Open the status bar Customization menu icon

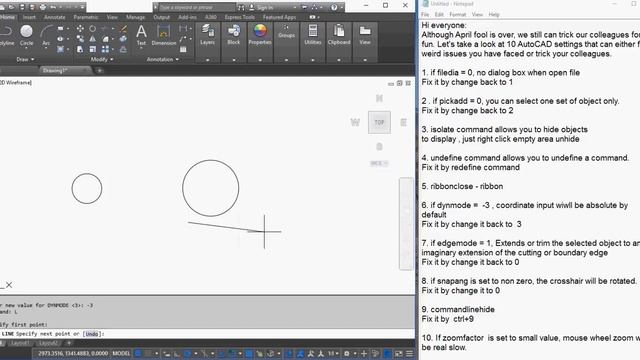click(x=409, y=353)
